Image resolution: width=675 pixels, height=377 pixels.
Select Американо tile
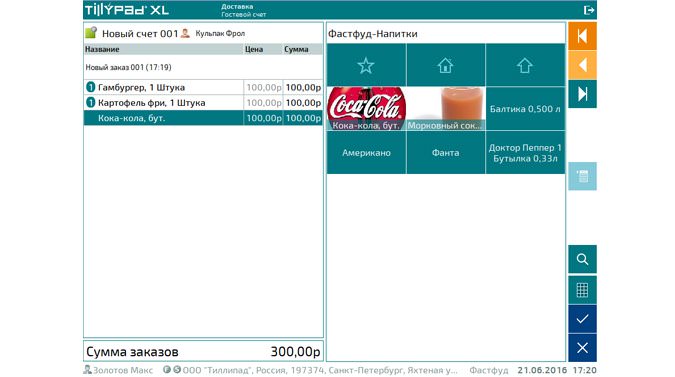pos(366,152)
